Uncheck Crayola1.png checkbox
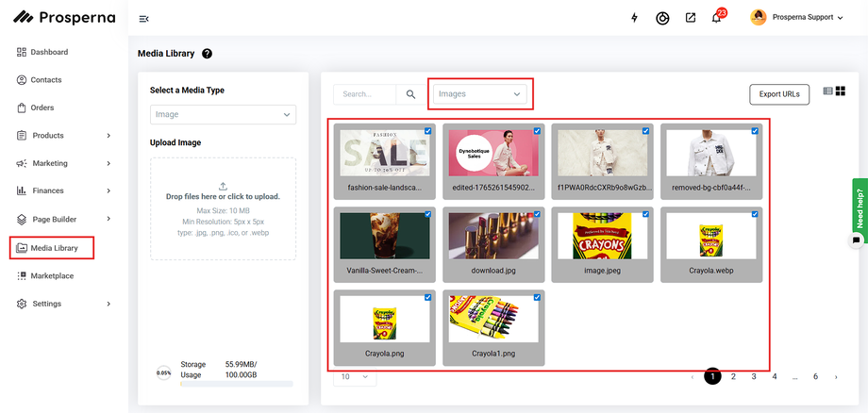This screenshot has height=413, width=868. [x=537, y=297]
